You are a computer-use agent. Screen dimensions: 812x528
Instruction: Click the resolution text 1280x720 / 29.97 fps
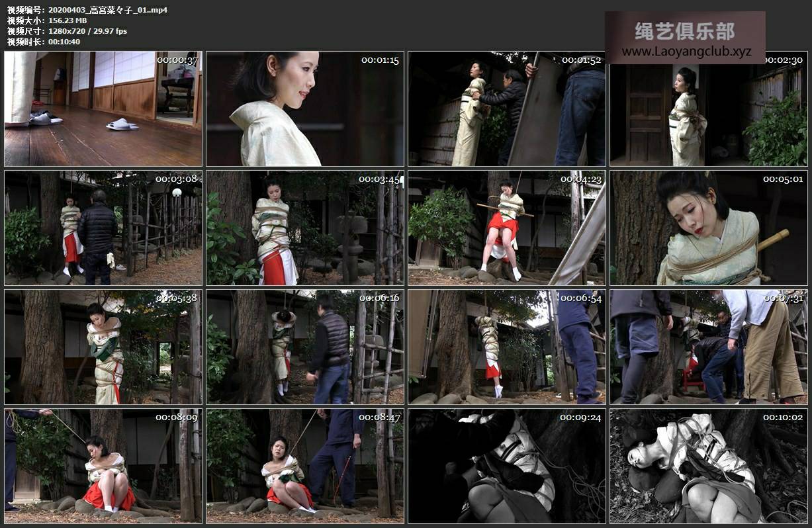coord(88,31)
